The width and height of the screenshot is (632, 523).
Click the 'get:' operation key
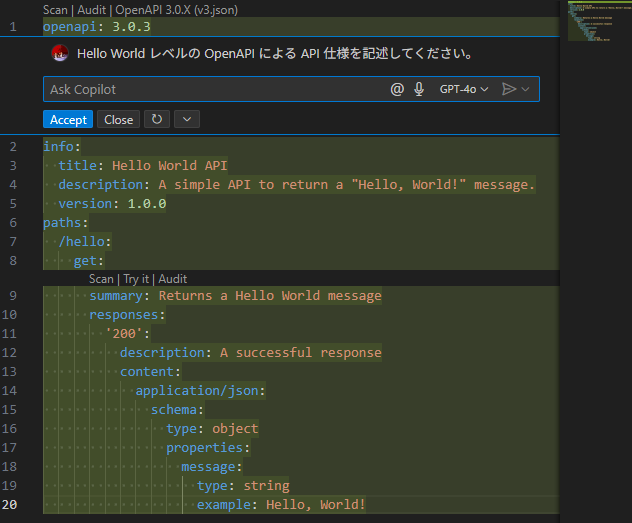(x=89, y=261)
